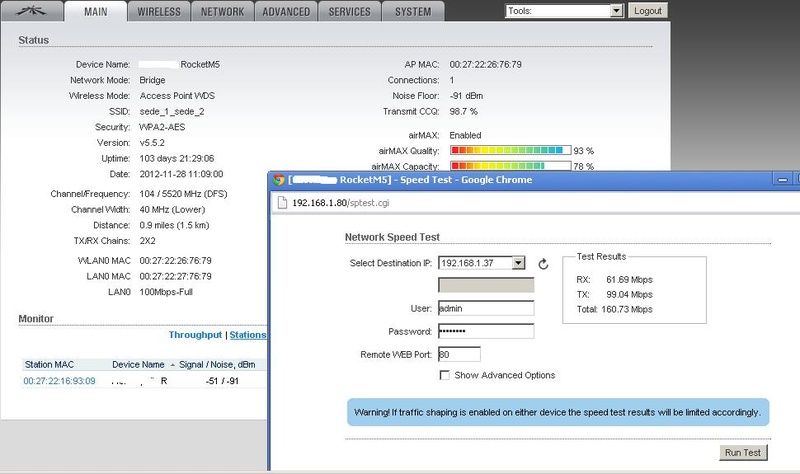The image size is (800, 474).
Task: Click the Wireless Mode value Access Point WDS
Action: (177, 95)
